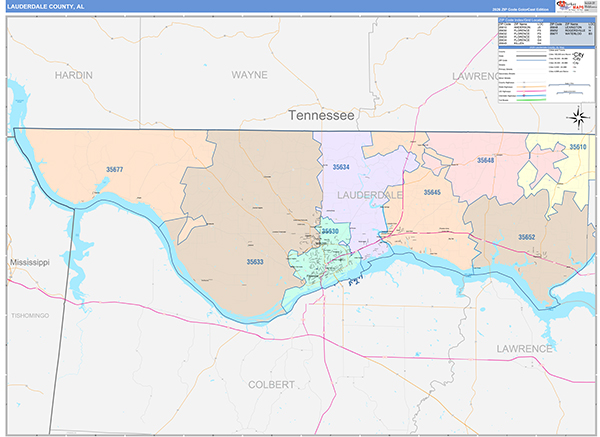Click the COLBERT county label
Image resolution: width=600 pixels, height=437 pixels.
[271, 385]
